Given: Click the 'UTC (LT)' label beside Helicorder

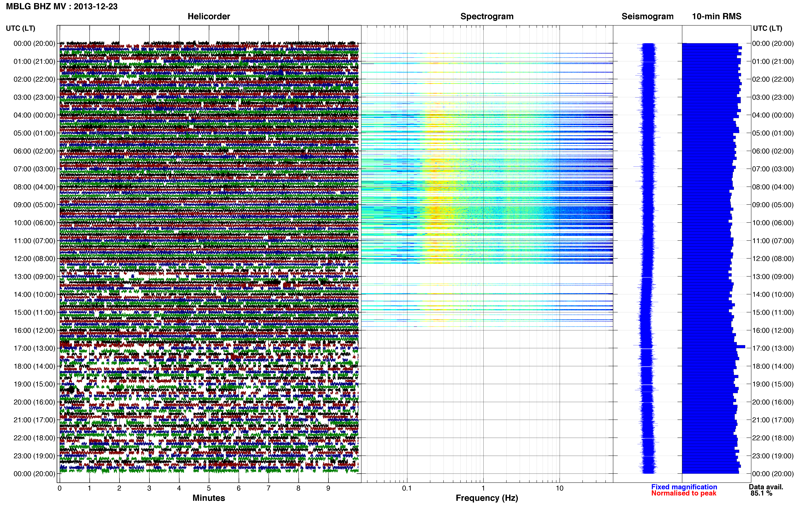Looking at the screenshot, I should tap(21, 28).
